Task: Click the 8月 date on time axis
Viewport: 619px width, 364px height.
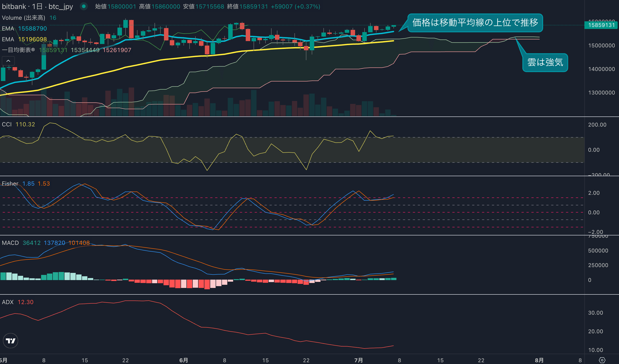Action: point(539,360)
